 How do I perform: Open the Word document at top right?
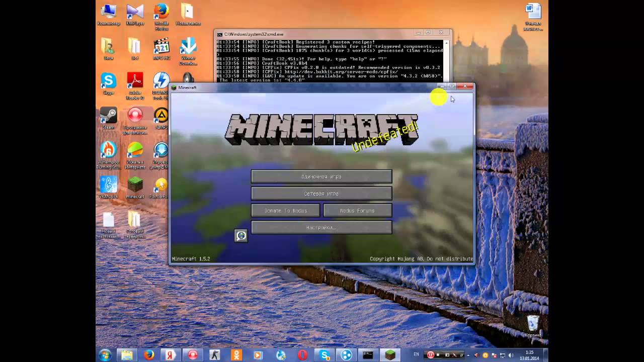(532, 16)
